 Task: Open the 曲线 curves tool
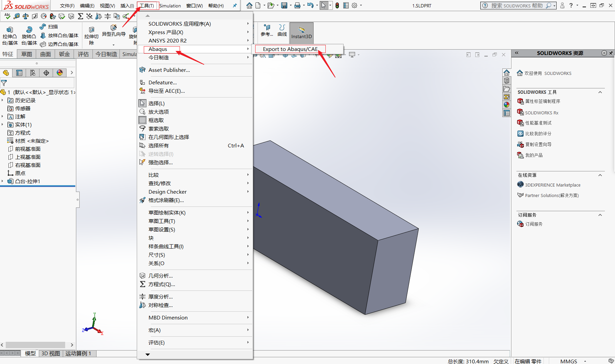click(282, 30)
